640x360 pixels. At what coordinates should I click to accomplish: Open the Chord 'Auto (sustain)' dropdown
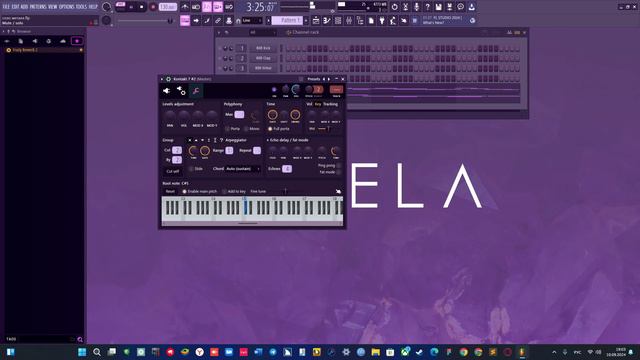pos(243,169)
